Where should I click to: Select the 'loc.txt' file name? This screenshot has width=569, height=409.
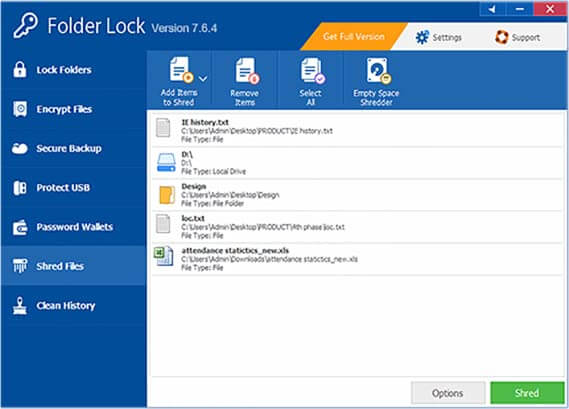(193, 218)
